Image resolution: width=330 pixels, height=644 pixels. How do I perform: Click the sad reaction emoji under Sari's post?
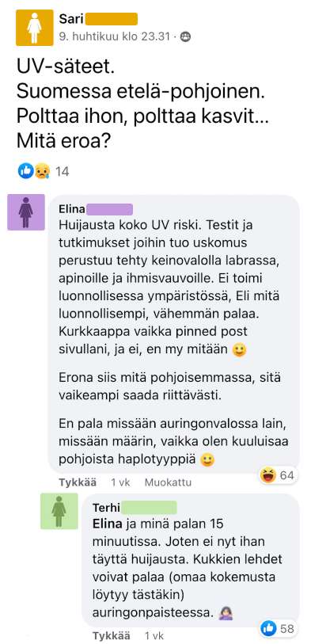pyautogui.click(x=41, y=171)
